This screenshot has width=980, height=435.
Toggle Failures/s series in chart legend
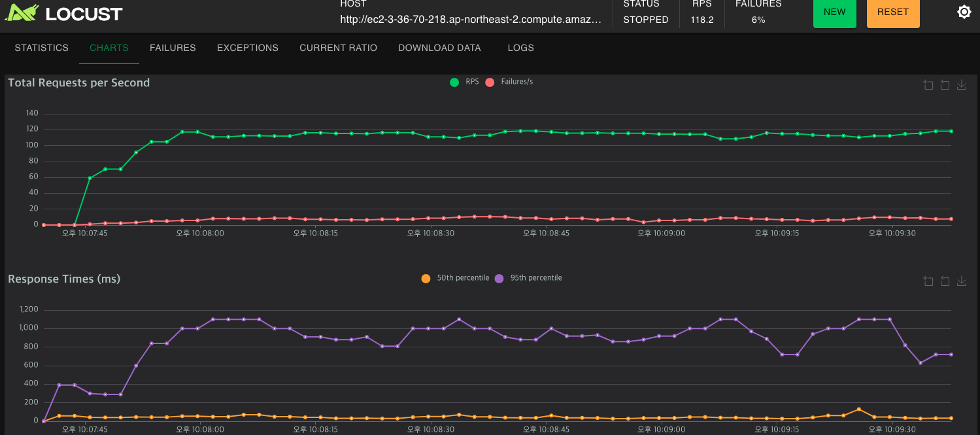(509, 82)
